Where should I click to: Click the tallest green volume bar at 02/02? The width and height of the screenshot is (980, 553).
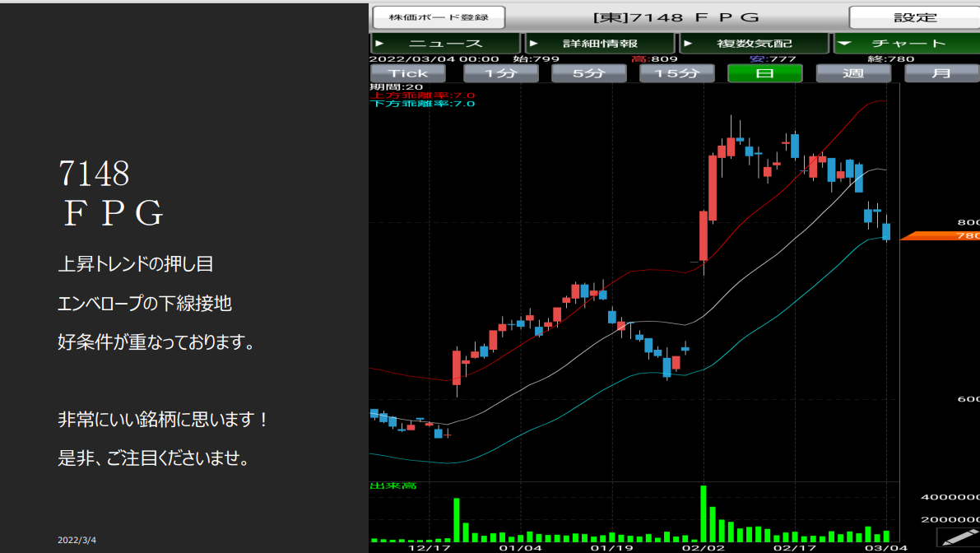(704, 513)
